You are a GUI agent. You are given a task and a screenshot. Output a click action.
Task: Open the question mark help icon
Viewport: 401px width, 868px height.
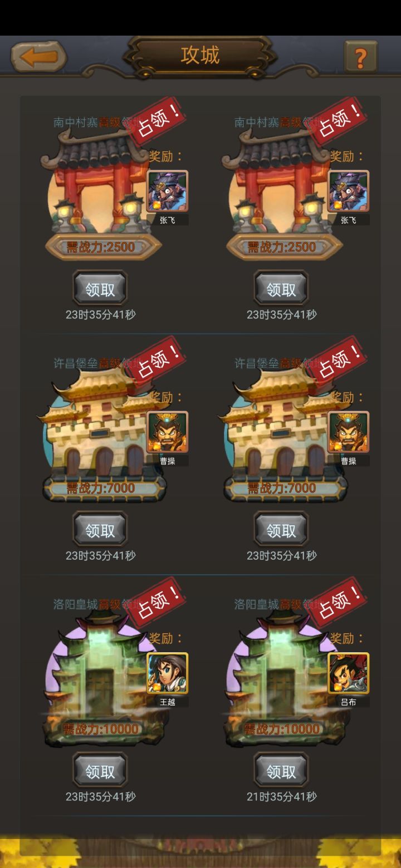click(x=360, y=57)
